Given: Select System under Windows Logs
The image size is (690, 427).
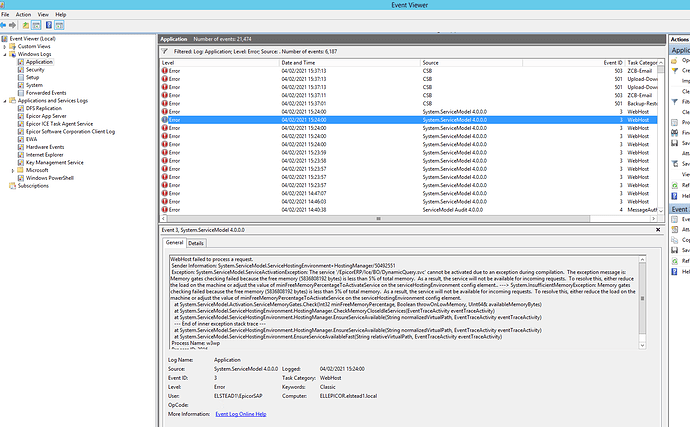Looking at the screenshot, I should point(34,85).
